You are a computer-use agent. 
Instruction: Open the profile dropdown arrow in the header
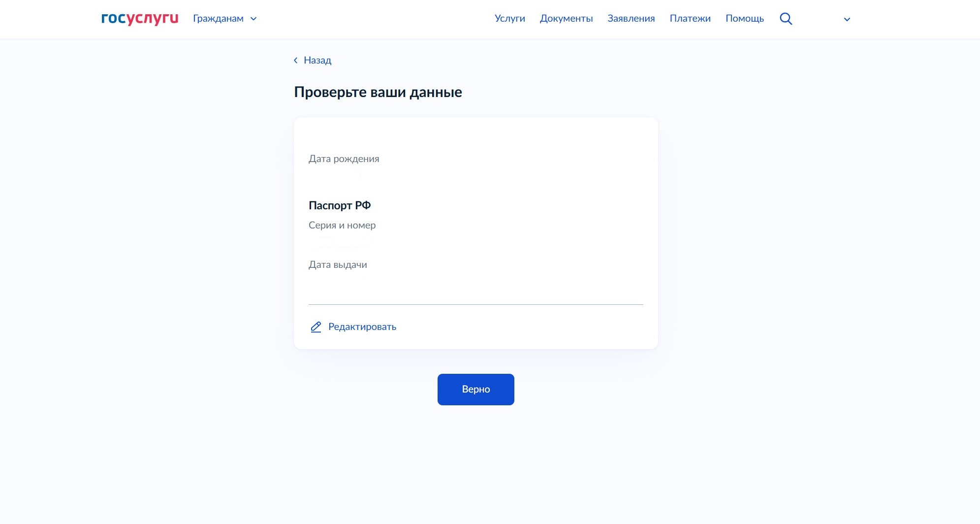(847, 20)
